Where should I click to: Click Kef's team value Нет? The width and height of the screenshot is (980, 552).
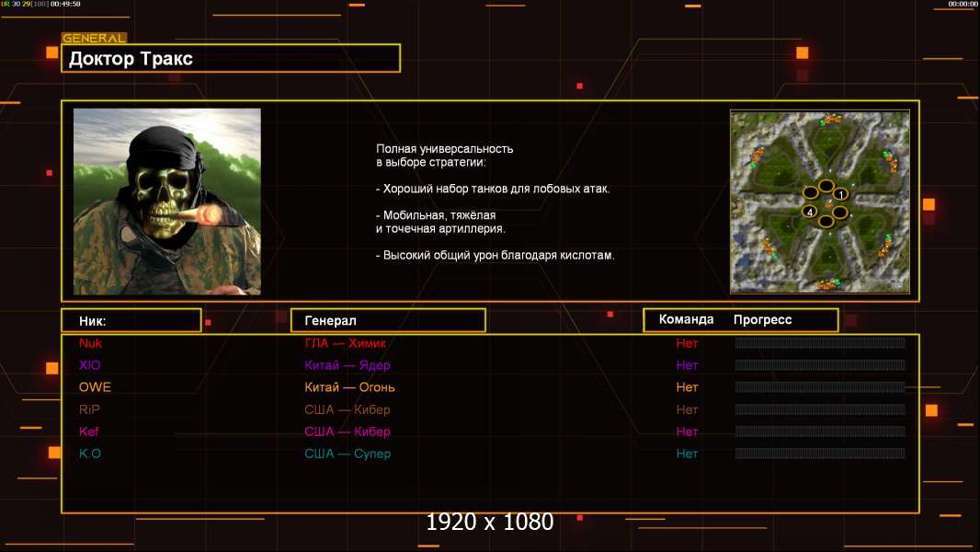pos(687,431)
